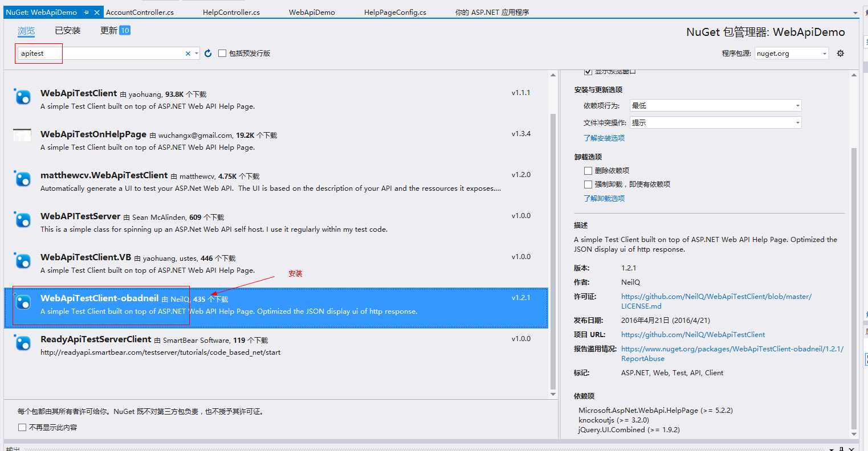Click the jQuery.UI.Combined dependency entry
The width and height of the screenshot is (868, 451).
(629, 429)
